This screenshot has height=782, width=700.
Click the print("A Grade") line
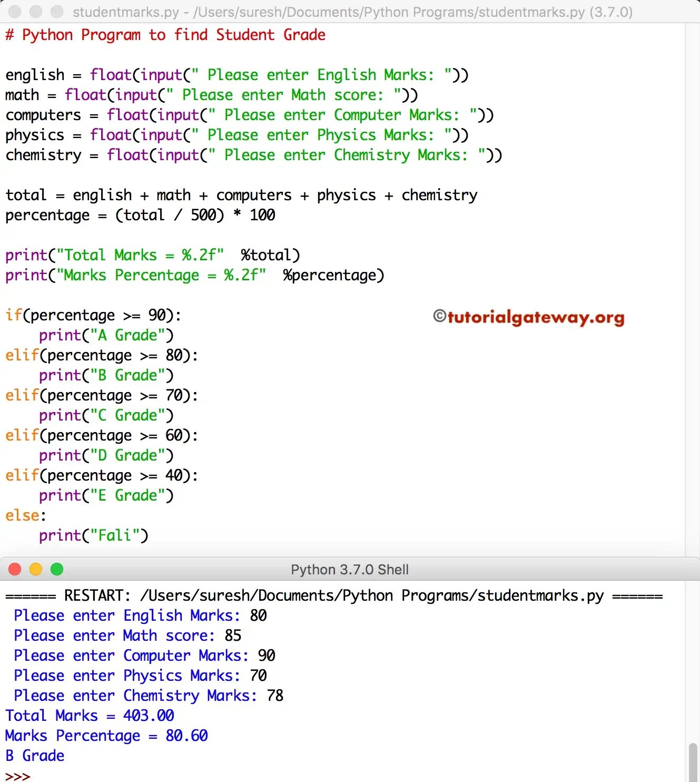point(106,335)
